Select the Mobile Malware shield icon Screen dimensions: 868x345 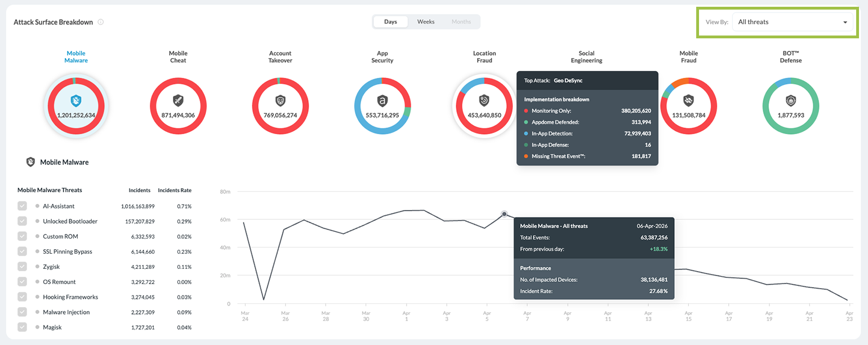pos(76,101)
